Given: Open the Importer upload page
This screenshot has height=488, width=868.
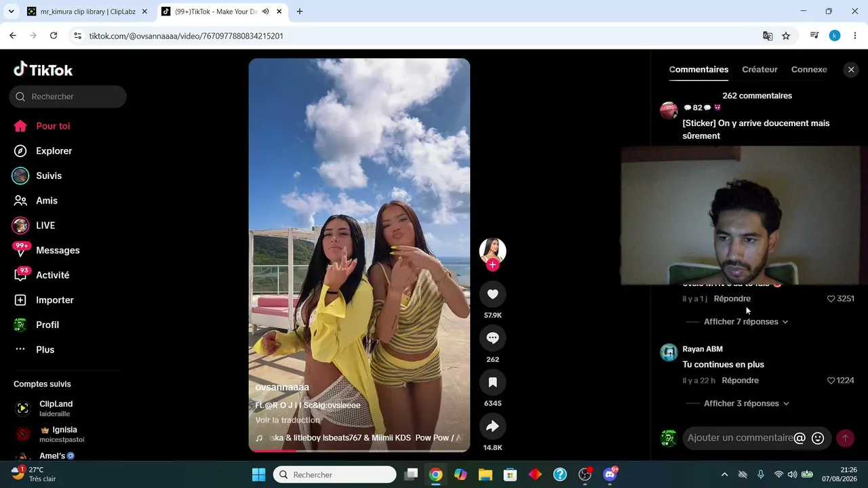Looking at the screenshot, I should click(43, 300).
